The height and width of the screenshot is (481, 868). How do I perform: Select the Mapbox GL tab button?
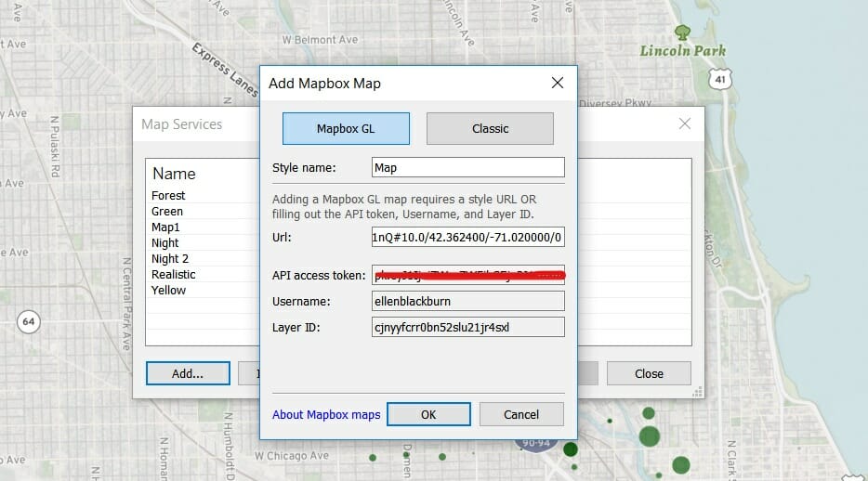[x=346, y=129]
